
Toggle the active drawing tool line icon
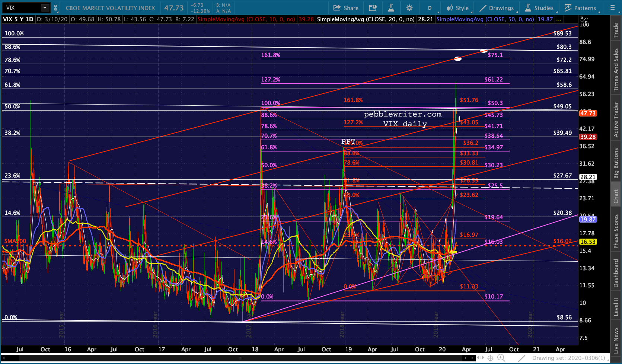pyautogui.click(x=522, y=358)
